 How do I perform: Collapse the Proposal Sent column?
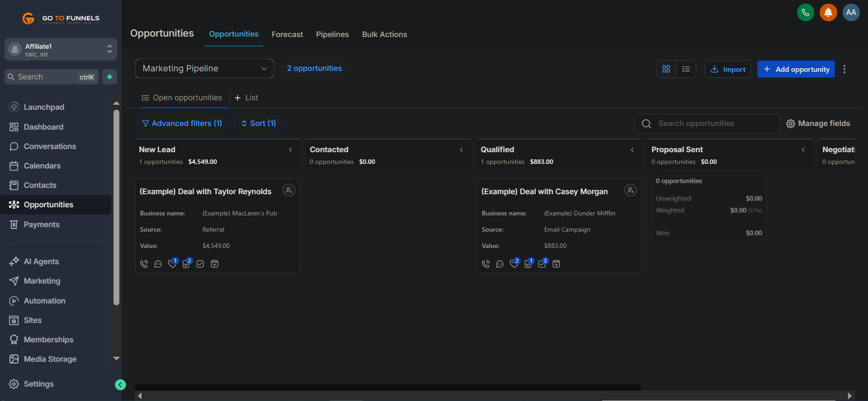click(803, 149)
